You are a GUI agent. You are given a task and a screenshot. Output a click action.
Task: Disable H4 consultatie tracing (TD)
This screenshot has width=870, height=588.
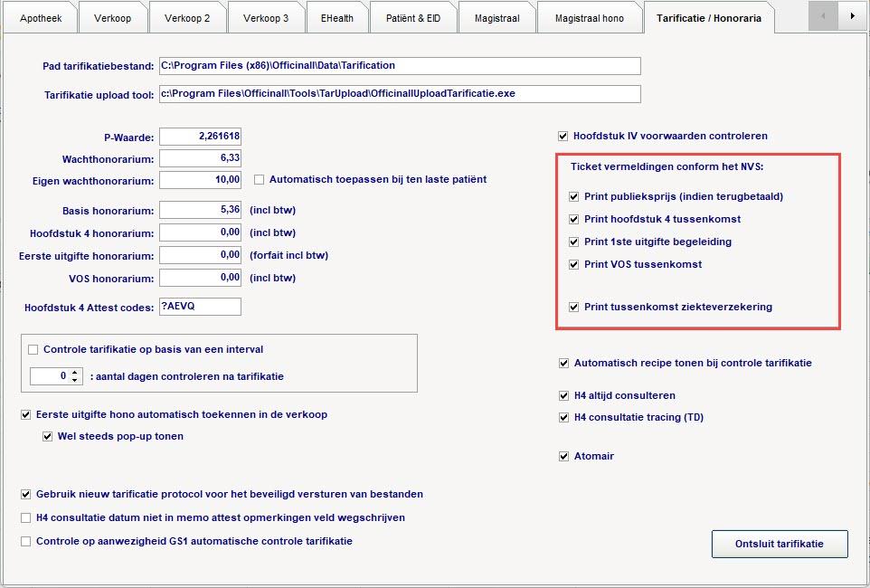click(x=563, y=417)
